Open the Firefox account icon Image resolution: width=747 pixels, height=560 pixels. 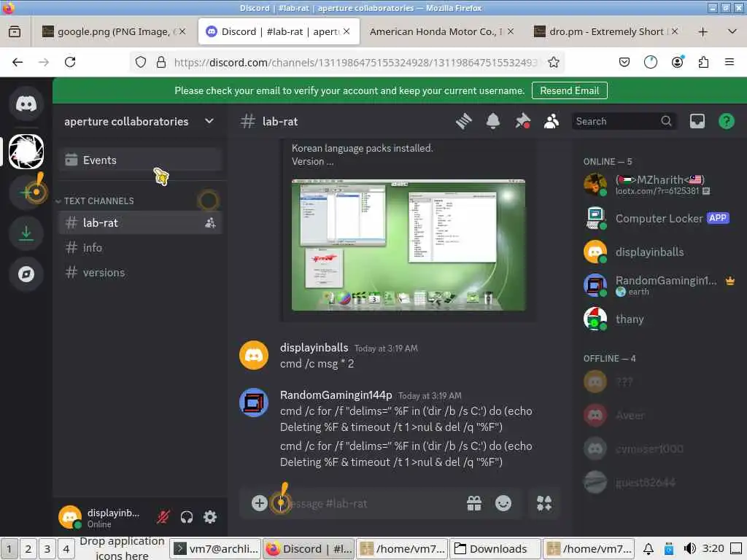pos(677,63)
